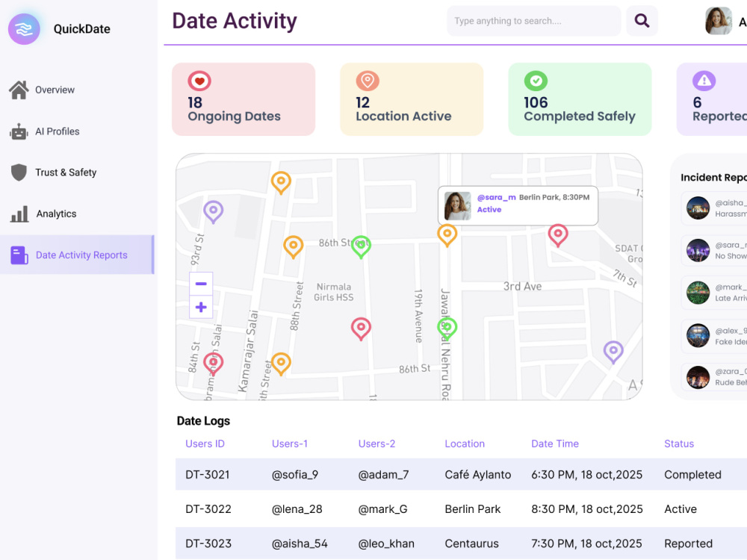747x560 pixels.
Task: Open the @zara incident report avatar
Action: click(698, 377)
